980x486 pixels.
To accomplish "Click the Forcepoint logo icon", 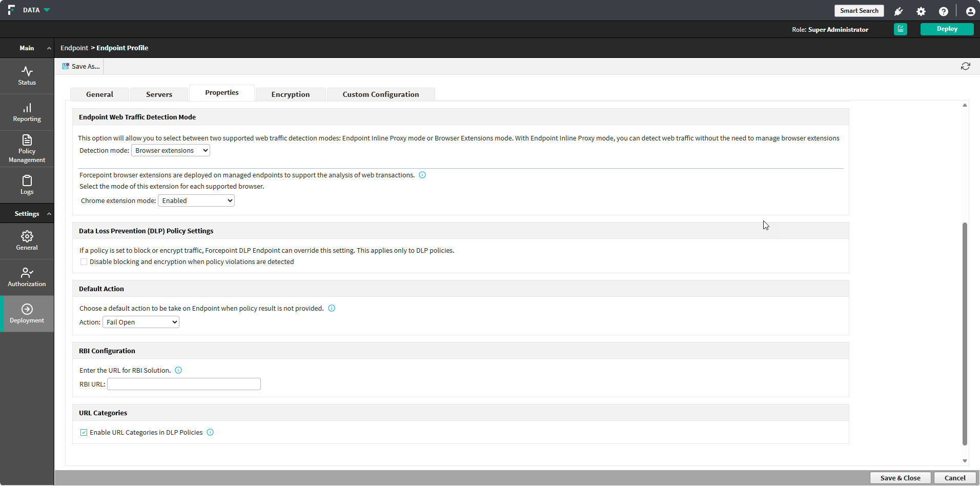I will (x=11, y=10).
